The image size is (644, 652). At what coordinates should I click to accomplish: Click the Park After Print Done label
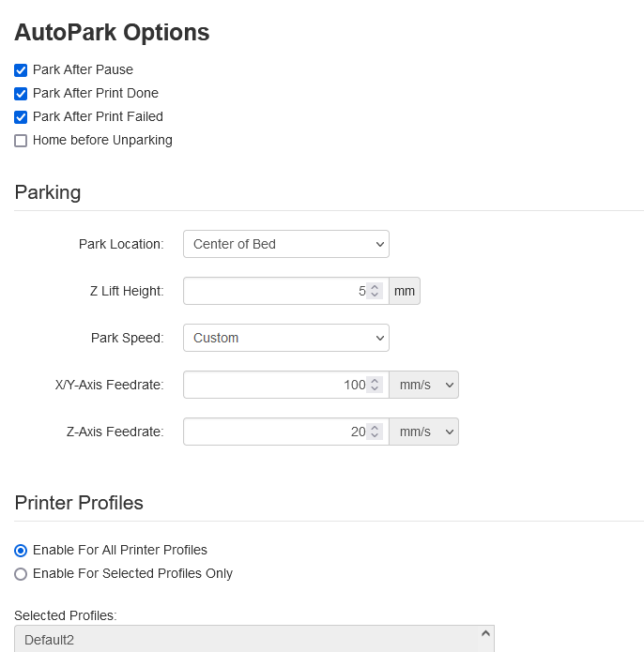96,93
